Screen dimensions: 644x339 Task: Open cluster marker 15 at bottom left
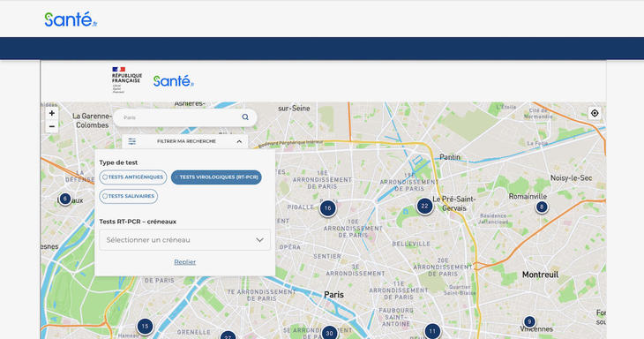145,327
